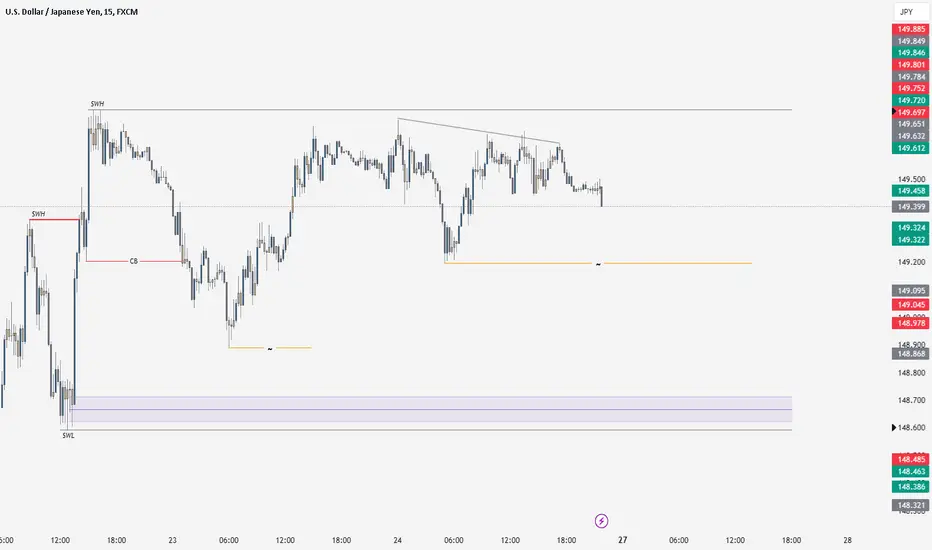The height and width of the screenshot is (550, 932).
Task: Select the CB red line label
Action: click(x=134, y=261)
